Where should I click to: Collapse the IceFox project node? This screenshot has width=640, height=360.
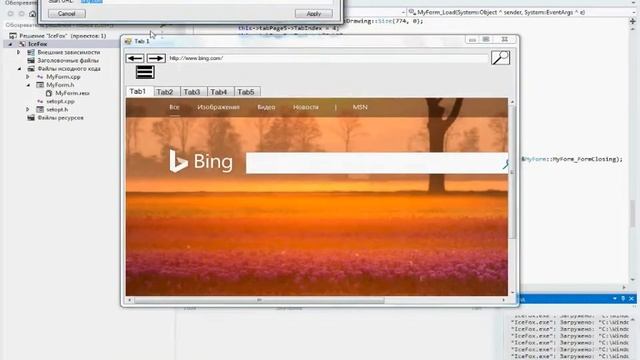click(x=11, y=44)
